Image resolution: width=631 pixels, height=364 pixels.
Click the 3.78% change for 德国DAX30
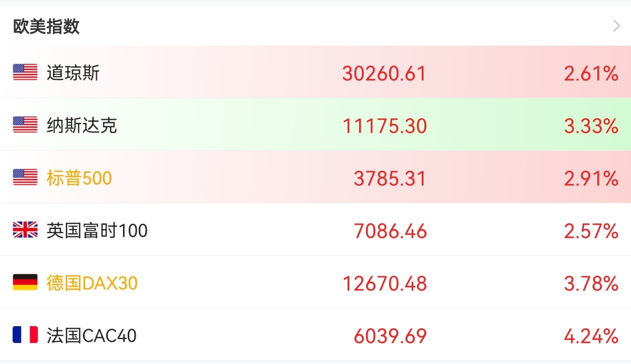pos(591,284)
